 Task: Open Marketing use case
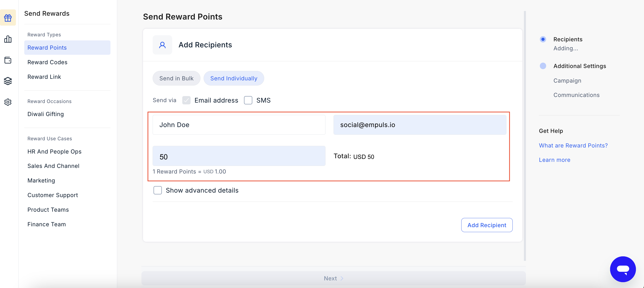coord(41,180)
